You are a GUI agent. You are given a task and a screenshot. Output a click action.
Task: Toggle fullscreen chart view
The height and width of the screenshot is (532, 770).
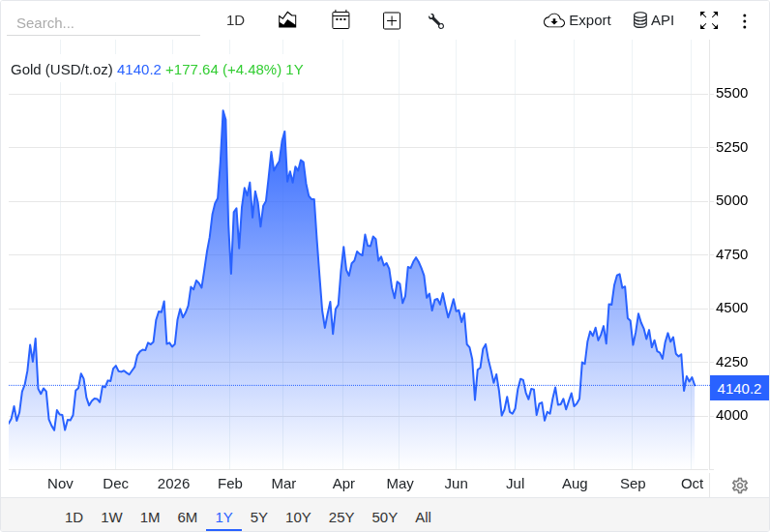[709, 20]
